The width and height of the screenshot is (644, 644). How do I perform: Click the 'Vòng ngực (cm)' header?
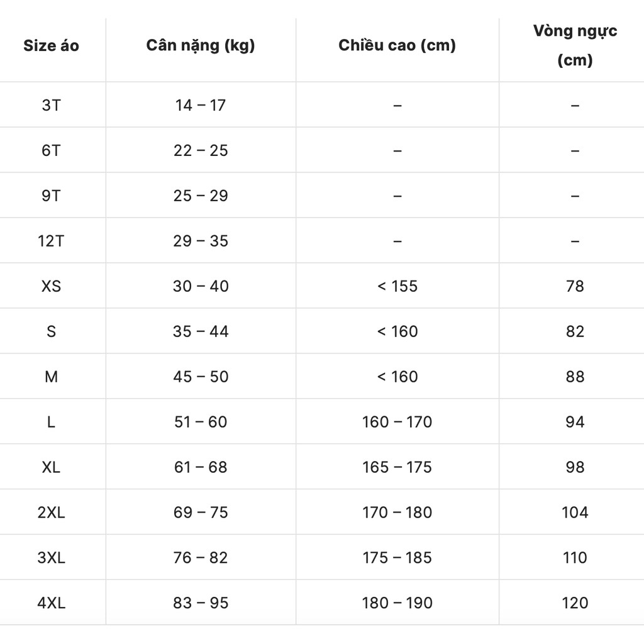click(x=575, y=45)
